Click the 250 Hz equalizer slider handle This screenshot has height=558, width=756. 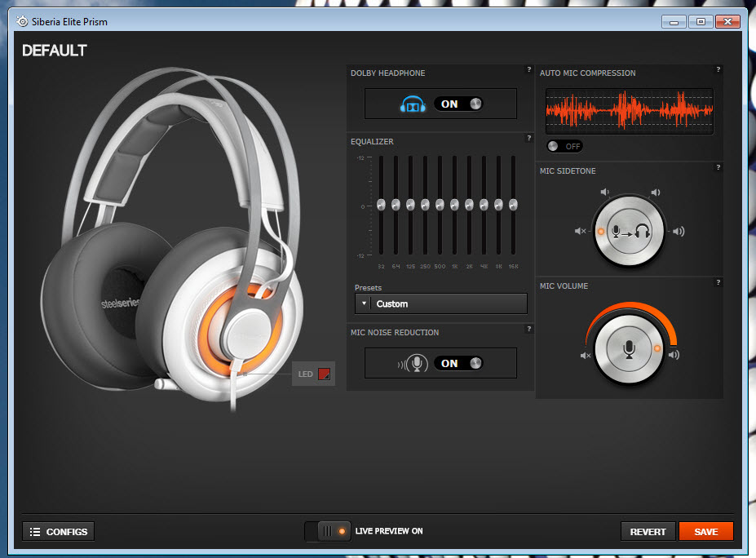[425, 205]
